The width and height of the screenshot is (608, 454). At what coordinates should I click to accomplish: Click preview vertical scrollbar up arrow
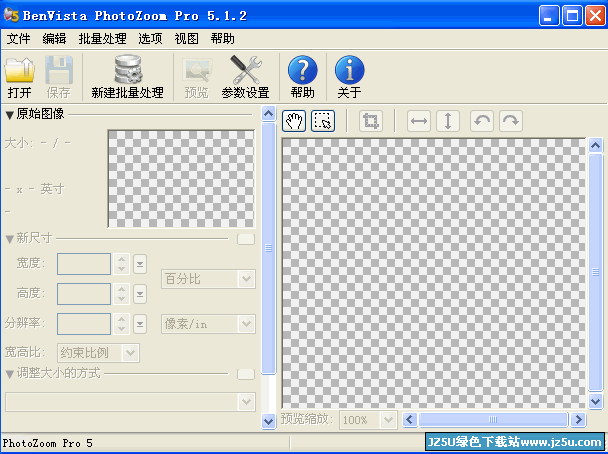596,145
